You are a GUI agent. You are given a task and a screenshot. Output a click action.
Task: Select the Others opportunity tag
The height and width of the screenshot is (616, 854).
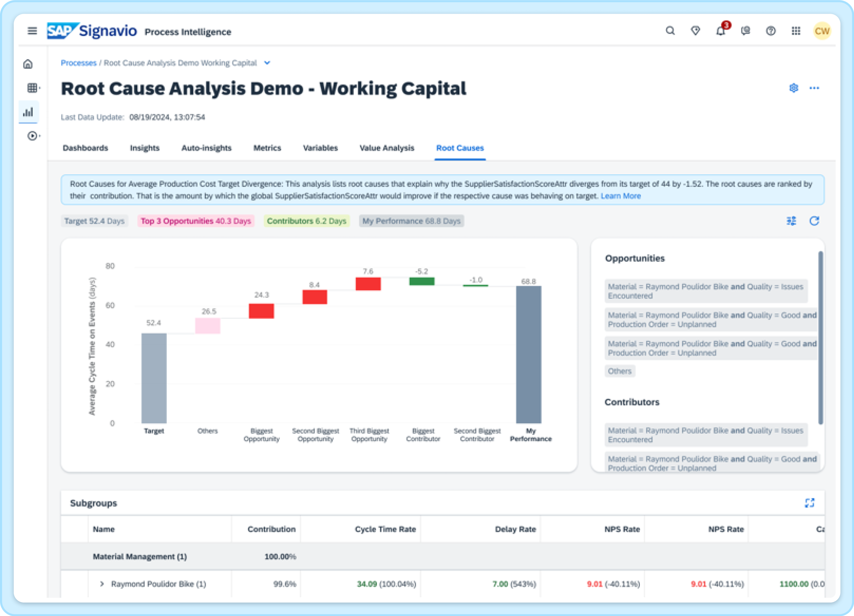click(x=620, y=371)
